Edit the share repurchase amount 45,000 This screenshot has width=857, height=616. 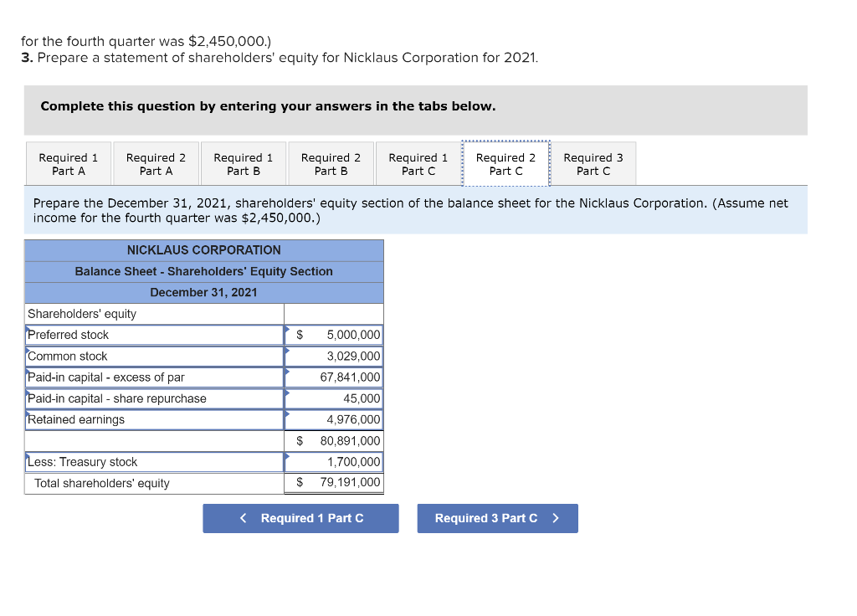pyautogui.click(x=334, y=398)
